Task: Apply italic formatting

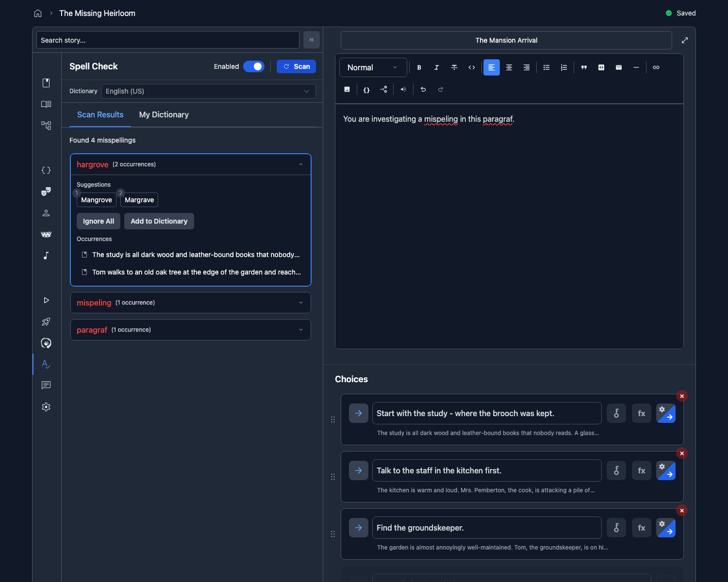Action: (436, 67)
